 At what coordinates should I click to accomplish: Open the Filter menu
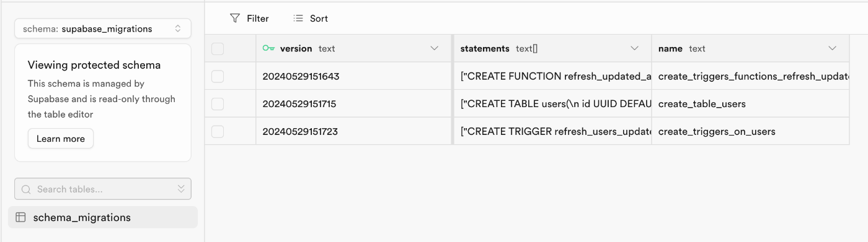tap(249, 19)
